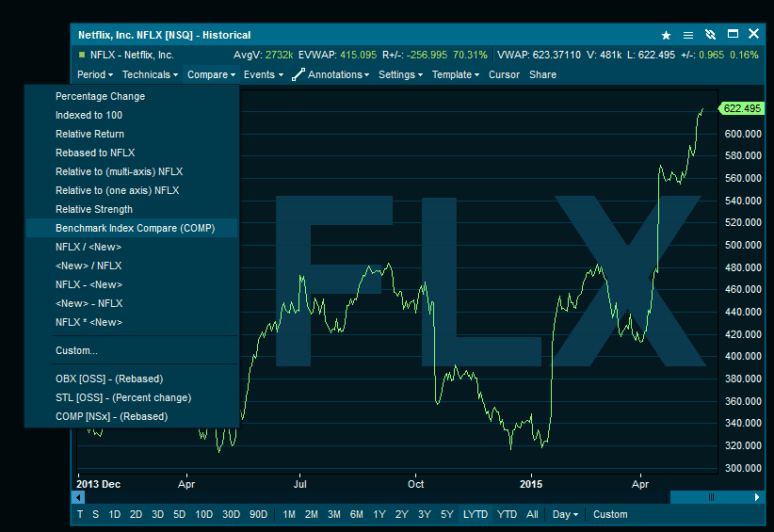
Task: Expand the Technicals dropdown menu
Action: pos(150,74)
